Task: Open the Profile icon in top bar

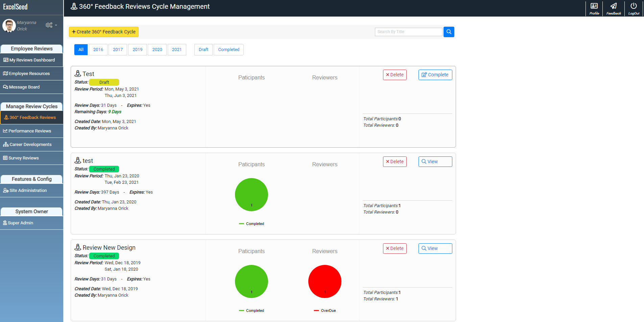Action: (x=594, y=8)
